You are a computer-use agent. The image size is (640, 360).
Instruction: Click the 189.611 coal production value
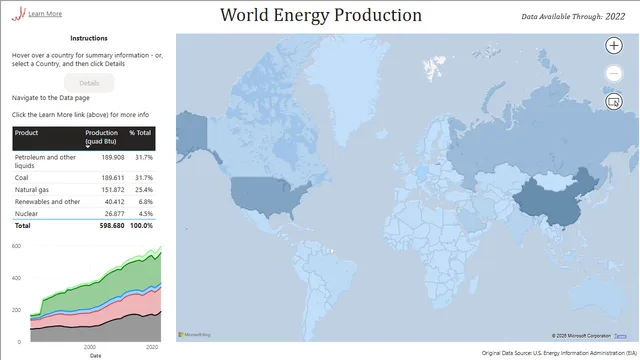pyautogui.click(x=113, y=178)
